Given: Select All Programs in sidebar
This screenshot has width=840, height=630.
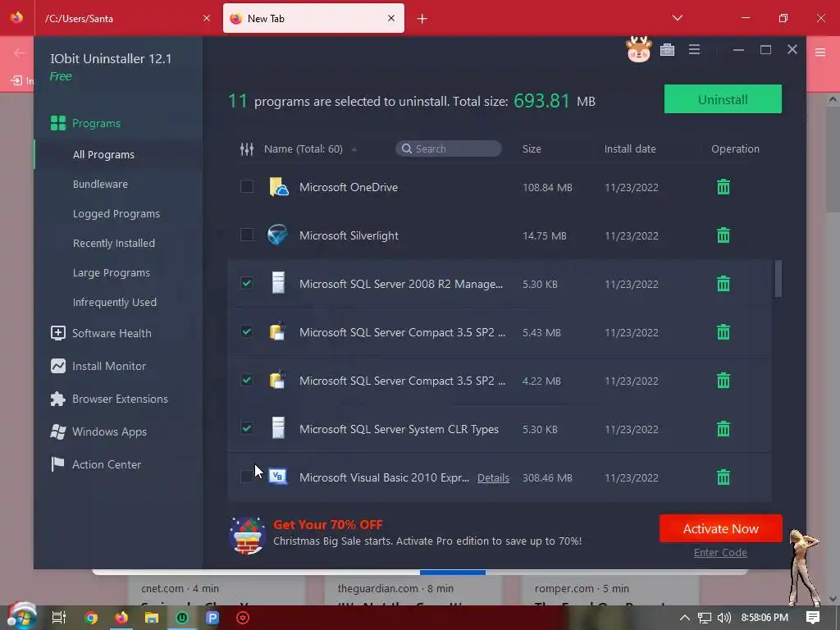Looking at the screenshot, I should pyautogui.click(x=103, y=154).
